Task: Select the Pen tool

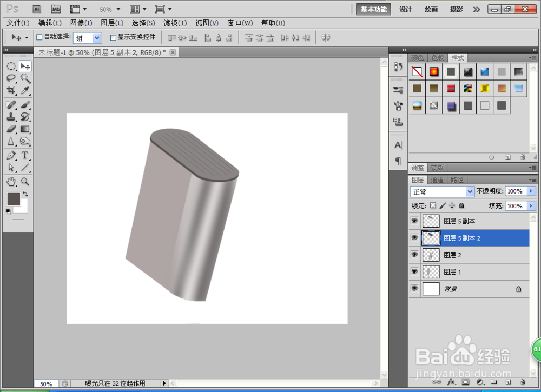Action: (x=11, y=156)
